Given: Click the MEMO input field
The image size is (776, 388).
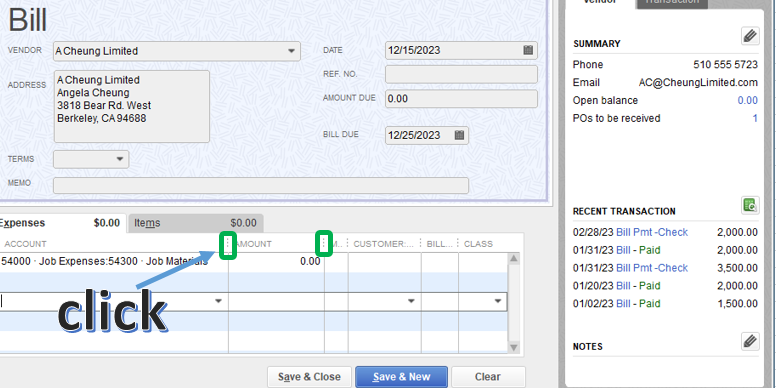Looking at the screenshot, I should click(x=261, y=186).
